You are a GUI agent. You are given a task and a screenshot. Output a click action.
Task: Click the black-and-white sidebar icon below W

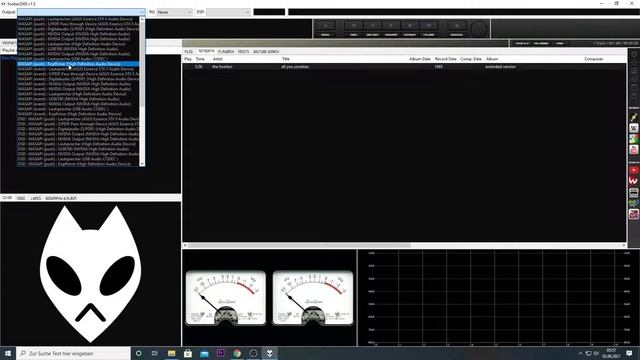click(633, 192)
